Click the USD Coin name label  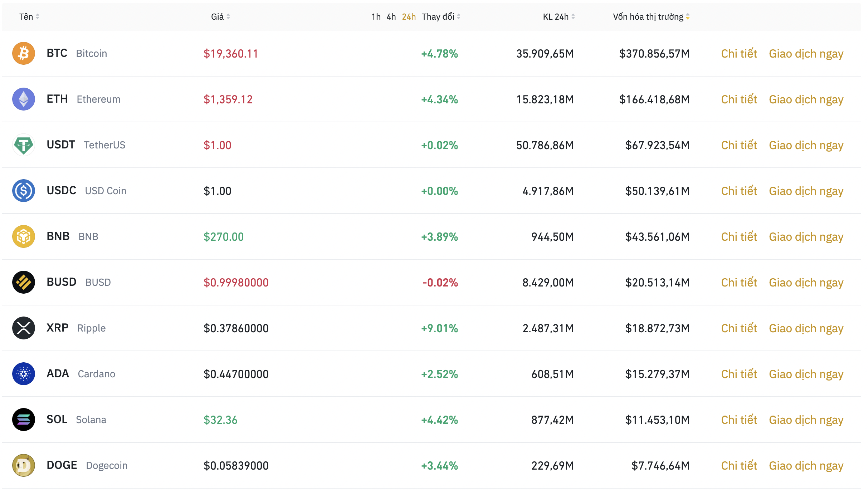[x=106, y=191]
